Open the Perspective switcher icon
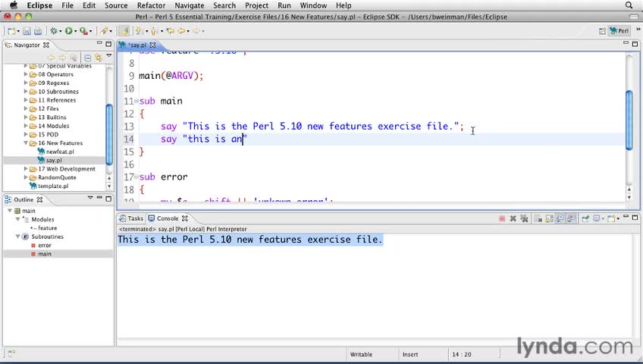This screenshot has height=364, width=643. click(x=602, y=31)
